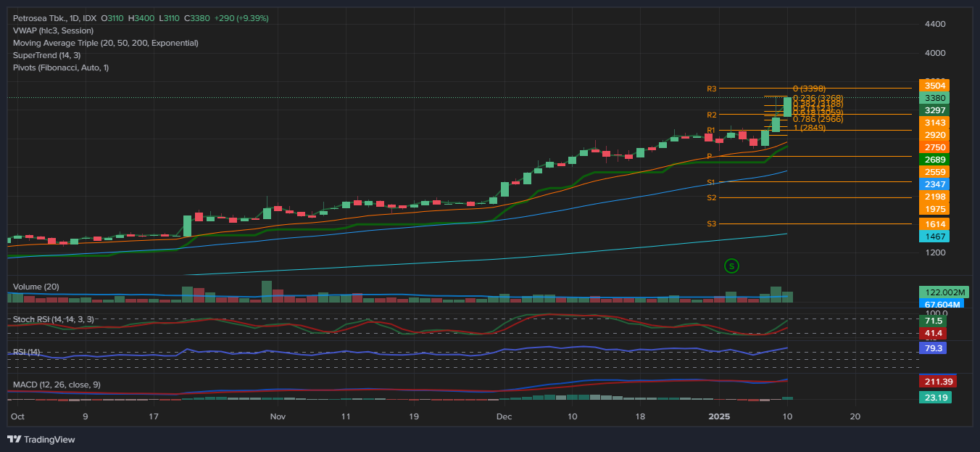
Task: Click the green S split event marker
Action: click(732, 266)
